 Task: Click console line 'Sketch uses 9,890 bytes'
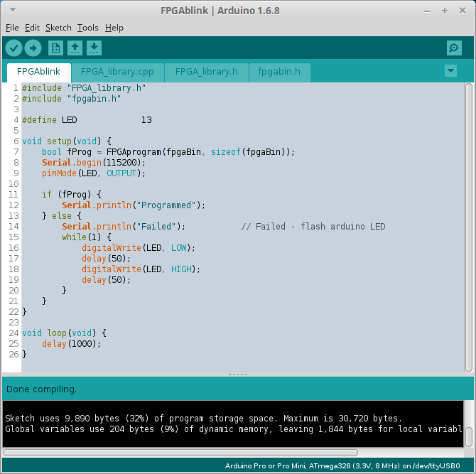[x=203, y=419]
